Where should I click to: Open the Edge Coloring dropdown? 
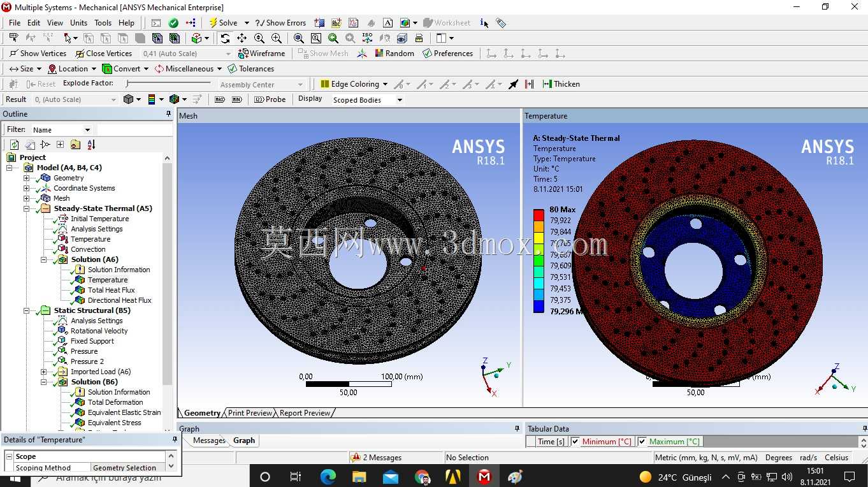354,84
